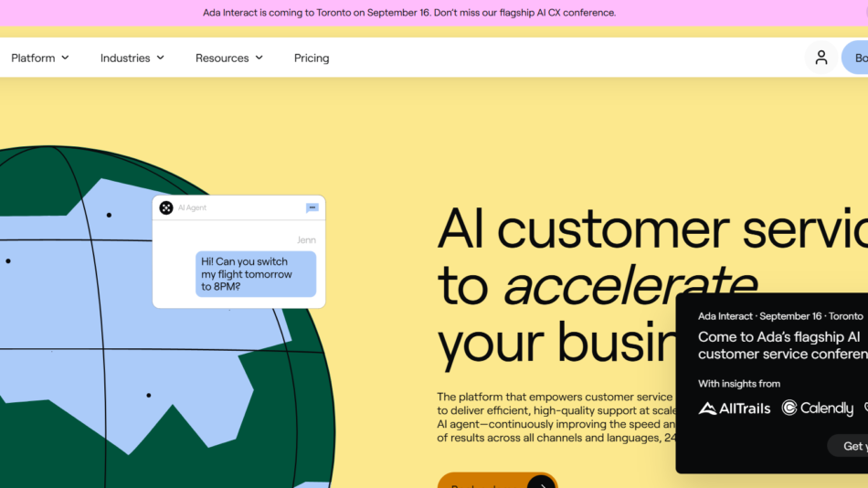The image size is (868, 488).
Task: Expand the Platform menu chevron
Action: tap(65, 58)
